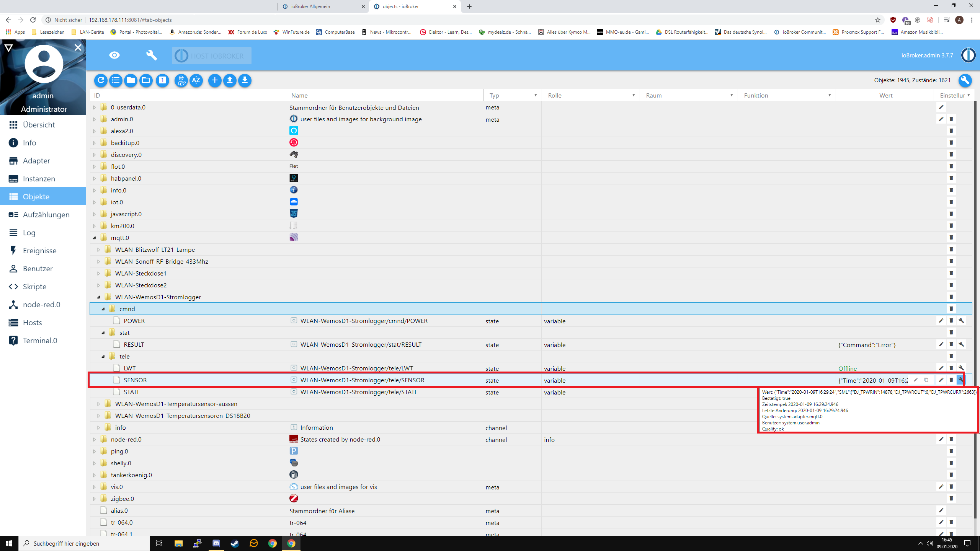Click the HOST IOBROKER button
The height and width of the screenshot is (551, 980).
(211, 56)
